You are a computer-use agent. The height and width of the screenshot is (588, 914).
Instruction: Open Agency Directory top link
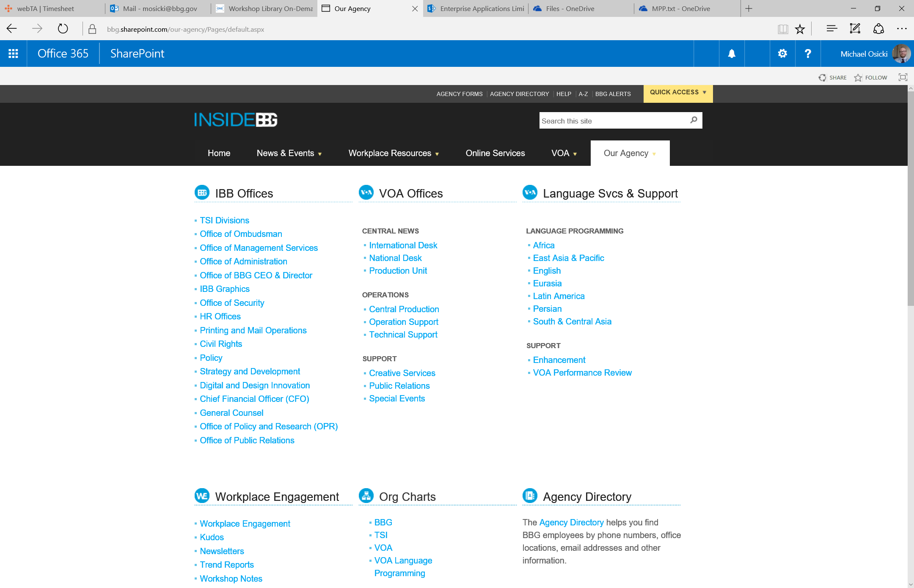tap(519, 94)
